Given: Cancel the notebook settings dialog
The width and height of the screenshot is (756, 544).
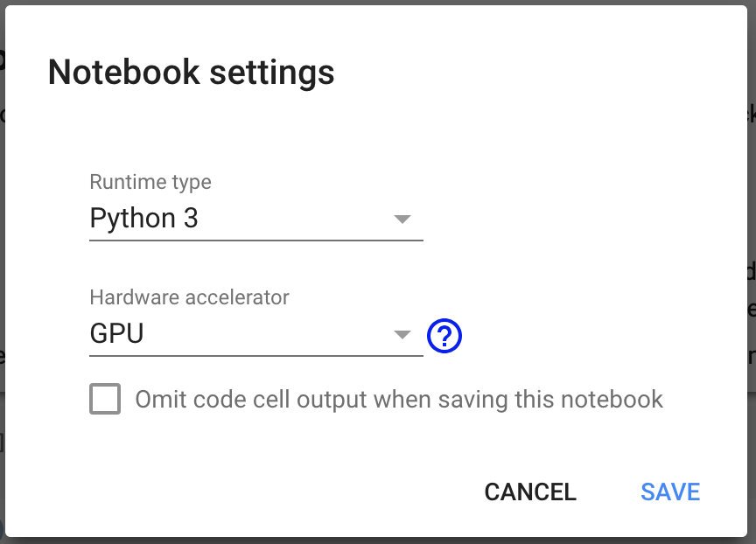Looking at the screenshot, I should [530, 492].
